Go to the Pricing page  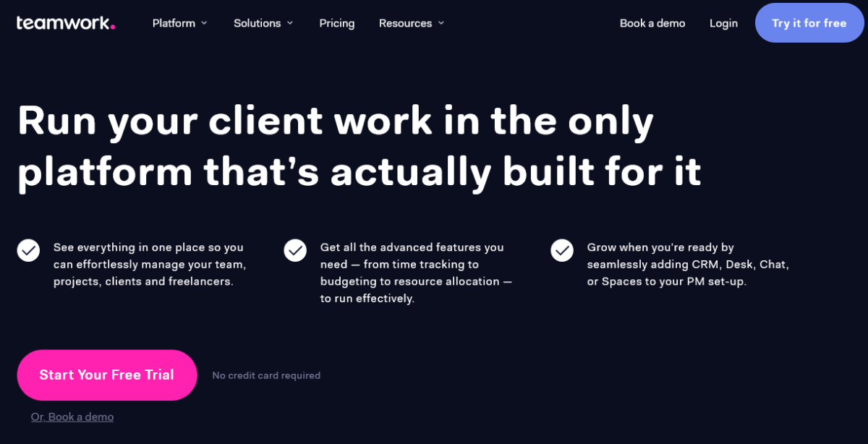(x=337, y=23)
